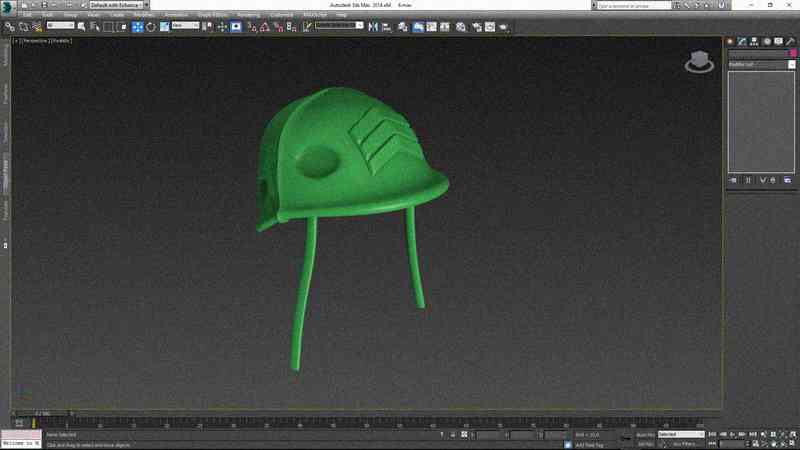Toggle the Graphite ribbon display
Viewport: 800px width, 450px height.
[x=418, y=27]
